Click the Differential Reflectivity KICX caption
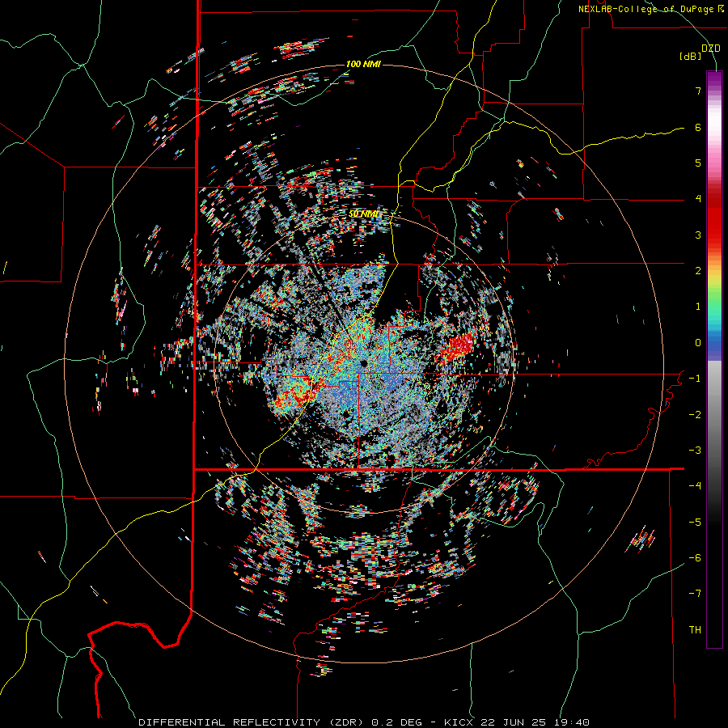Screen dimensions: 728x728 click(364, 722)
